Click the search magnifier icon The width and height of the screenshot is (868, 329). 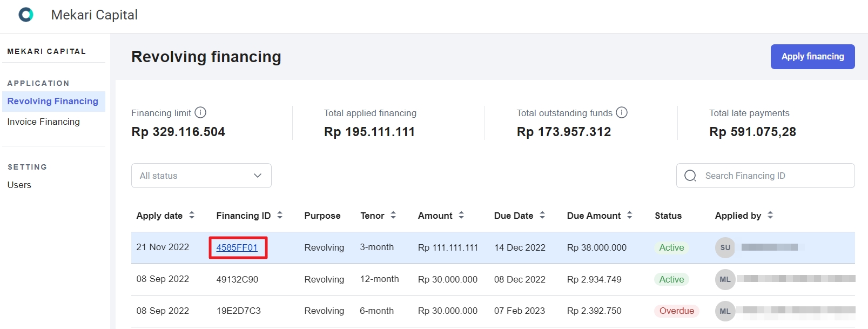click(x=690, y=176)
